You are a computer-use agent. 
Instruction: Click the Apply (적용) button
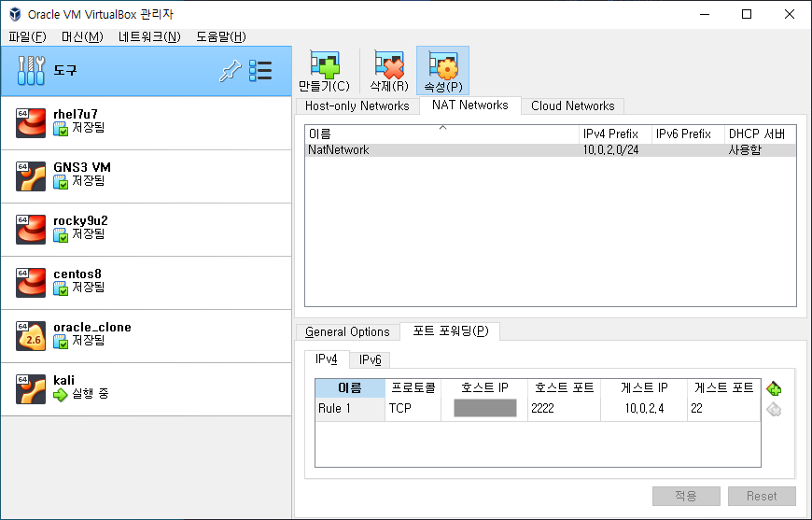pos(686,496)
